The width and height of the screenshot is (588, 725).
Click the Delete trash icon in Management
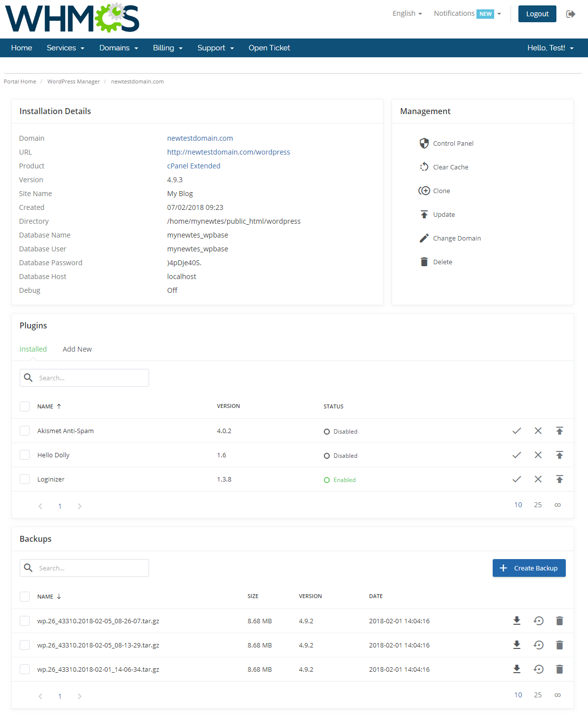424,262
